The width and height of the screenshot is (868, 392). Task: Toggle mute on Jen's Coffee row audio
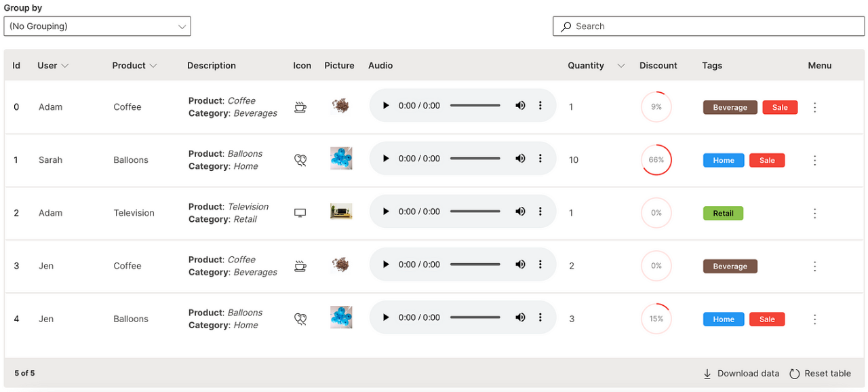(520, 264)
